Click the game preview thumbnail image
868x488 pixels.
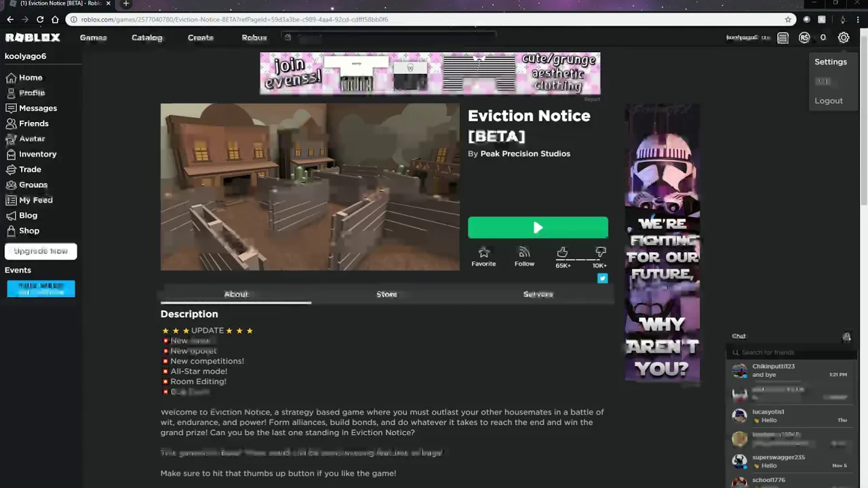310,187
